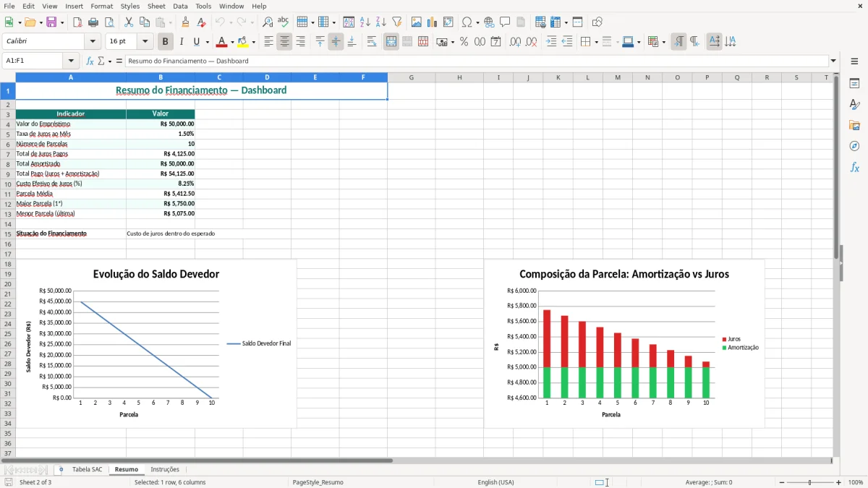Image resolution: width=868 pixels, height=488 pixels.
Task: Toggle Center Vertically alignment
Action: [336, 42]
